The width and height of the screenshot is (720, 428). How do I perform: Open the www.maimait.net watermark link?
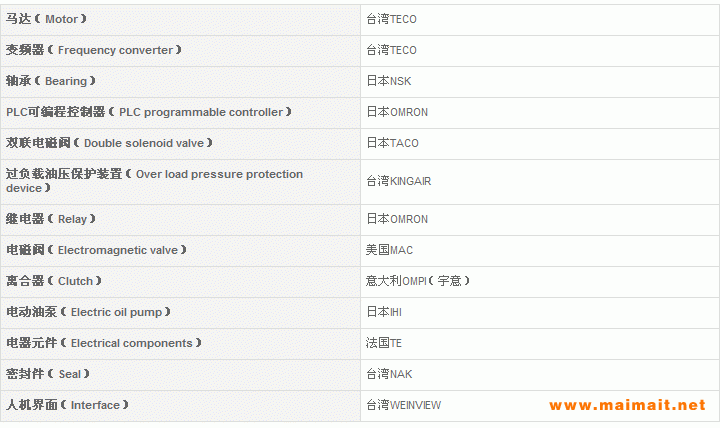(x=627, y=406)
